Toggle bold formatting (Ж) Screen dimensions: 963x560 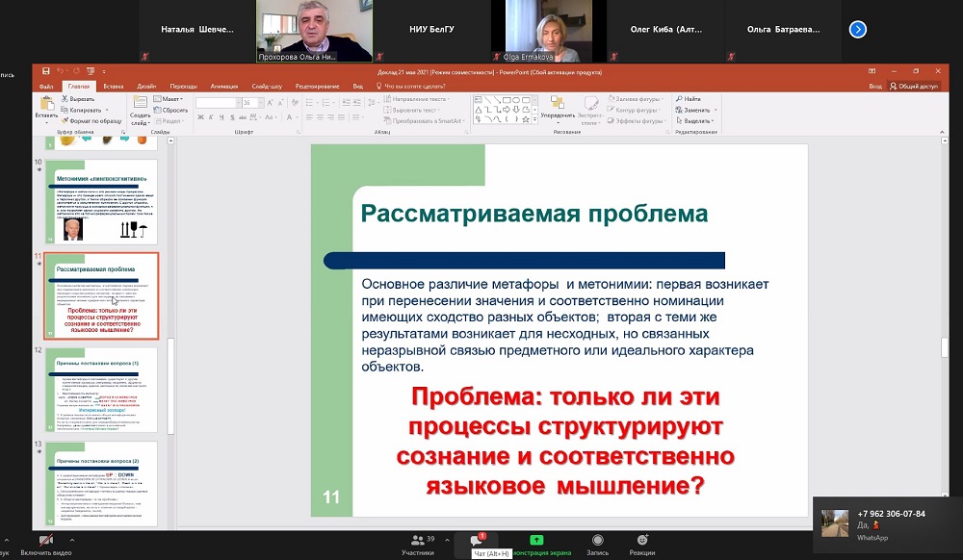pyautogui.click(x=199, y=115)
